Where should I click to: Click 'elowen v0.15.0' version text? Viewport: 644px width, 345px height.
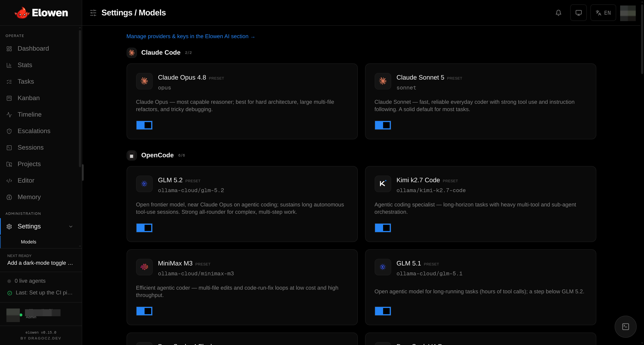(x=41, y=333)
